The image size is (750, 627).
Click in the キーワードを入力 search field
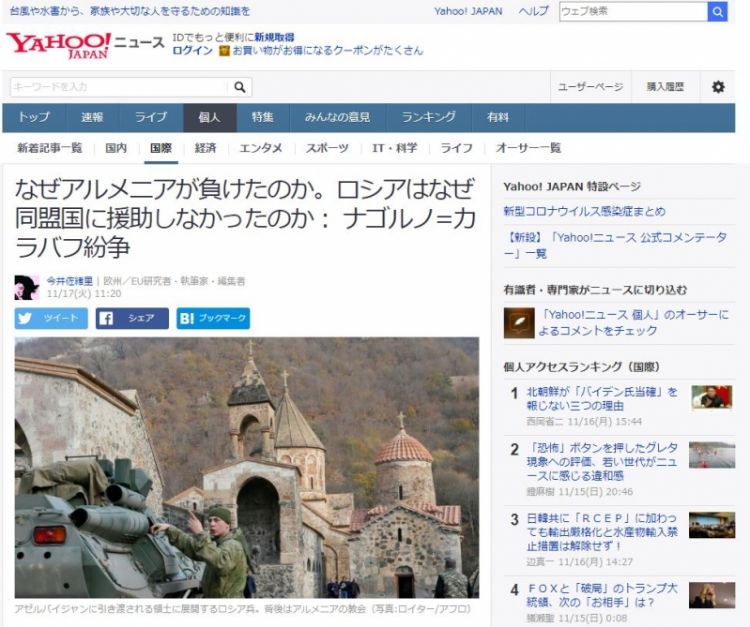pyautogui.click(x=118, y=87)
